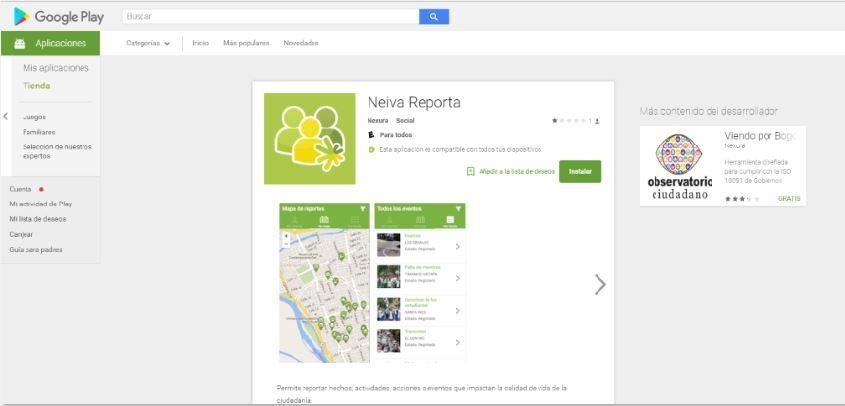Click the wishlist bookmark icon
This screenshot has height=406, width=845.
(471, 171)
